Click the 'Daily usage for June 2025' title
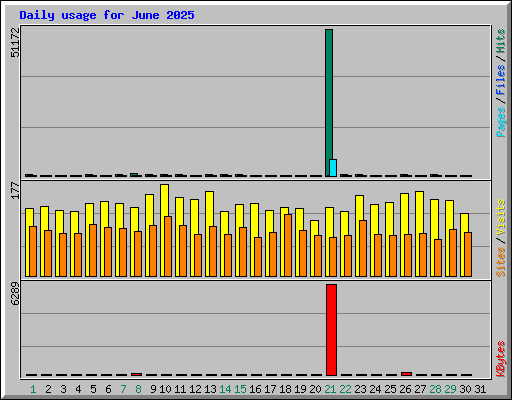 pos(107,15)
